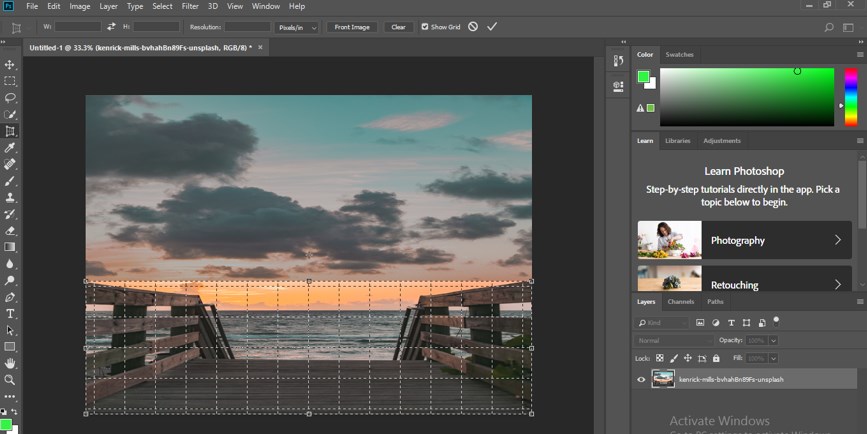Select the Lasso tool
The width and height of the screenshot is (867, 434).
[x=10, y=98]
